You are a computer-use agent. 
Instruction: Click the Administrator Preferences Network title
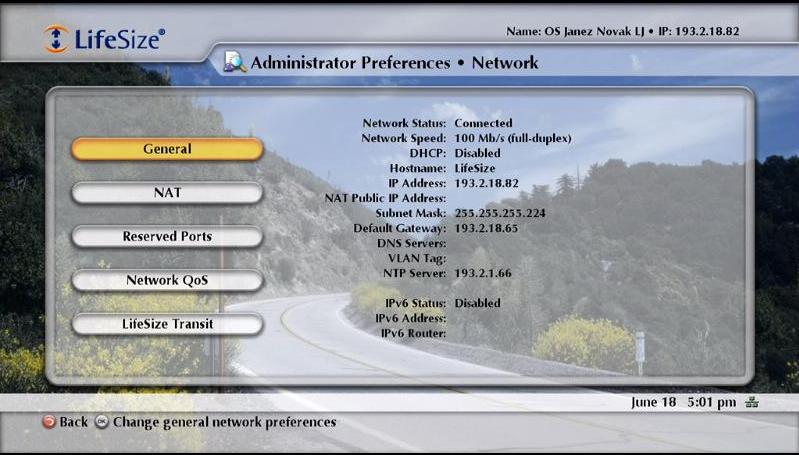(x=394, y=63)
